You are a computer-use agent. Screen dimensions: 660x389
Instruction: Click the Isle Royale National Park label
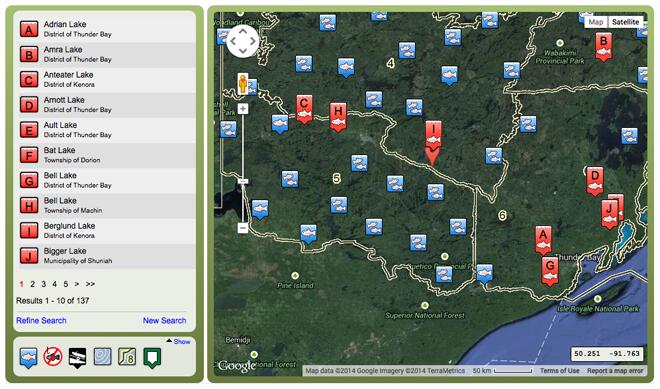tap(598, 309)
